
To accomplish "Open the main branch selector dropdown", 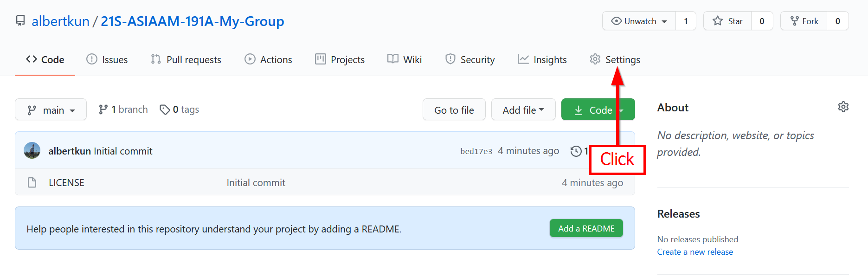I will [x=51, y=110].
